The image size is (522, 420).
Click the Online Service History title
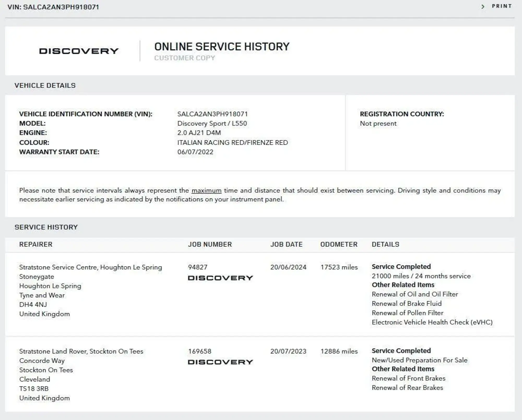pos(222,47)
